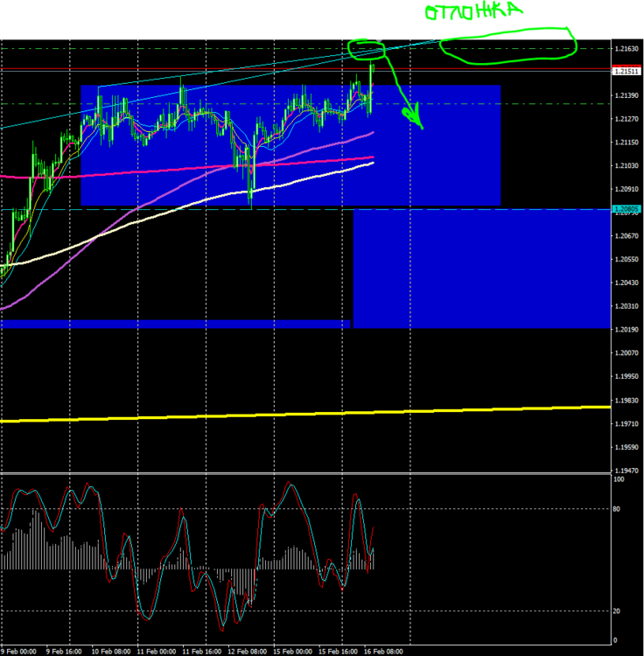The image size is (644, 656).
Task: Click price scale value 1.19950
Action: (626, 377)
